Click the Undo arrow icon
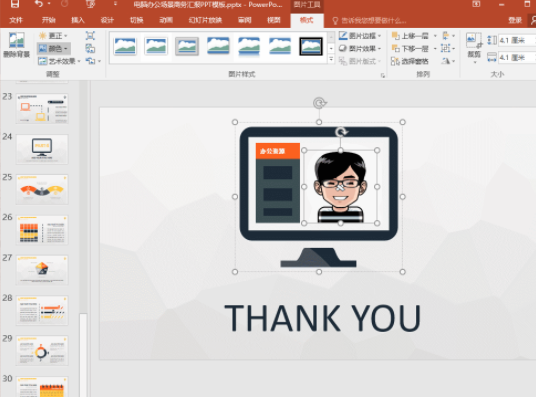This screenshot has width=536, height=399. 39,4
